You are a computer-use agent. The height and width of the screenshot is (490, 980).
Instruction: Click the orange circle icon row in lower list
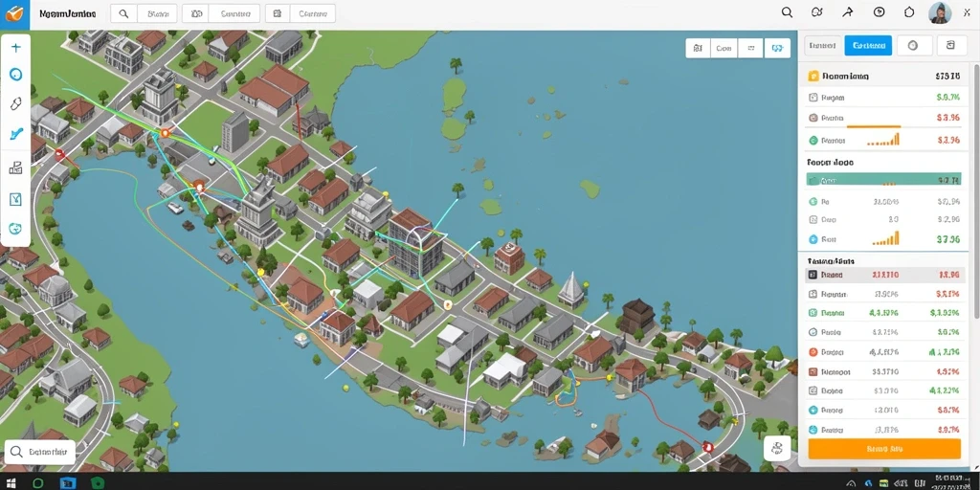(884, 352)
